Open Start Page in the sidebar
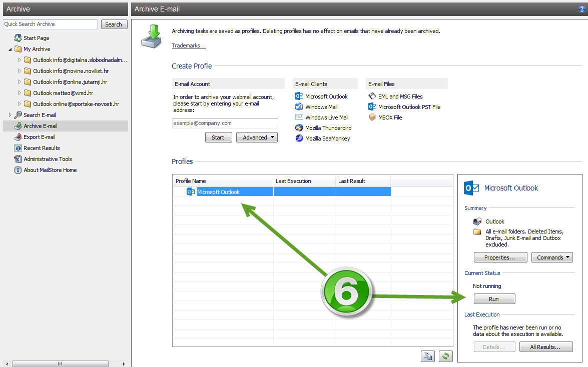 [x=37, y=38]
